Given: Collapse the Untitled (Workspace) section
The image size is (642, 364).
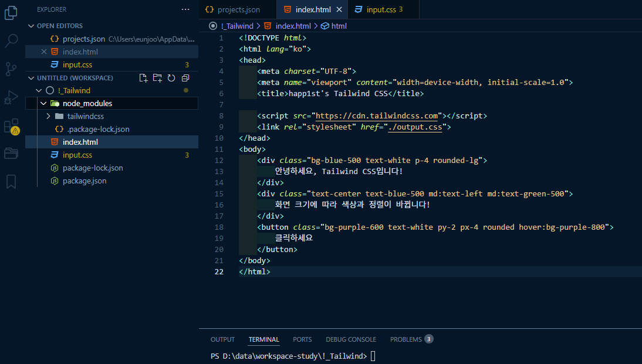Looking at the screenshot, I should (x=31, y=78).
